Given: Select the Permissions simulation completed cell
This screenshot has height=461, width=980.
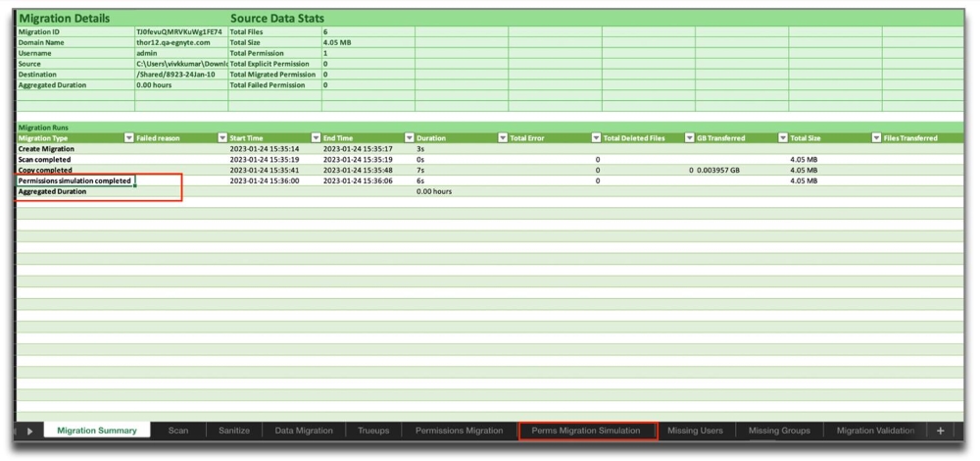Looking at the screenshot, I should coord(75,180).
